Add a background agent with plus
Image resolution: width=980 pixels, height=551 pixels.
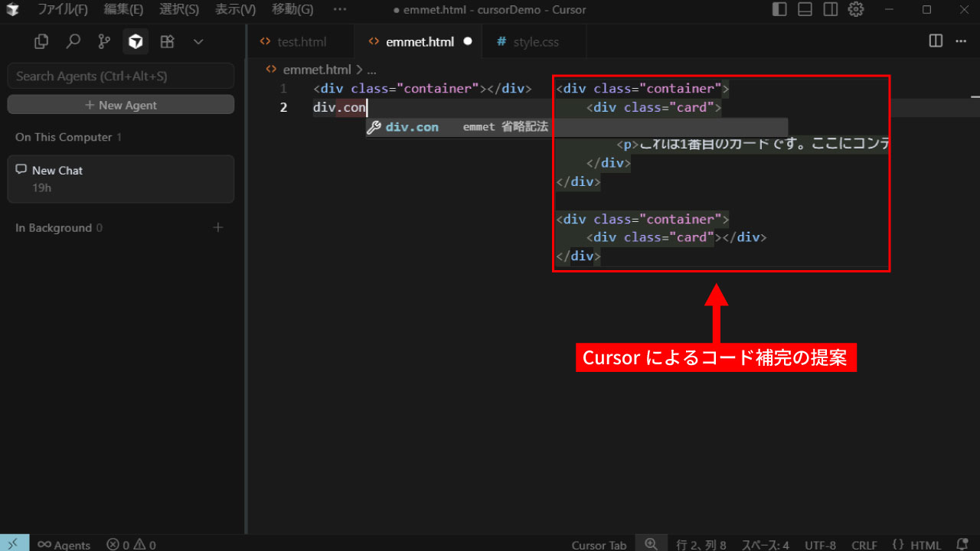pyautogui.click(x=218, y=227)
